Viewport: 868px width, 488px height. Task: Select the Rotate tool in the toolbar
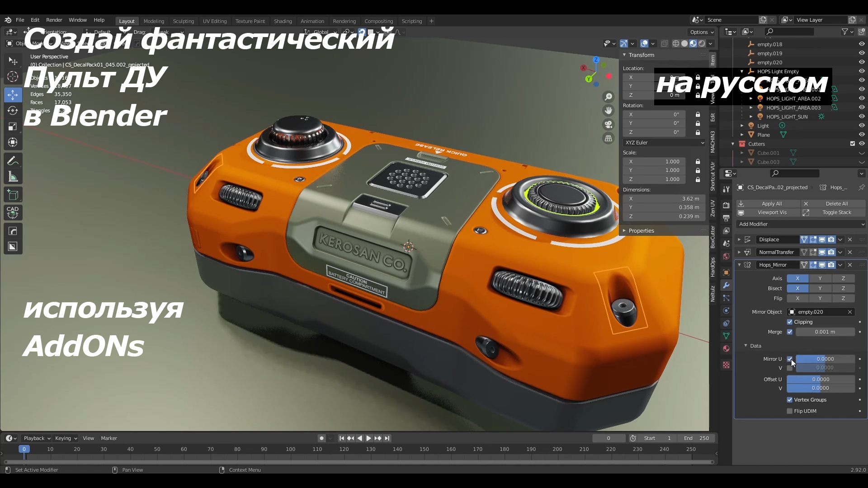[x=13, y=110]
